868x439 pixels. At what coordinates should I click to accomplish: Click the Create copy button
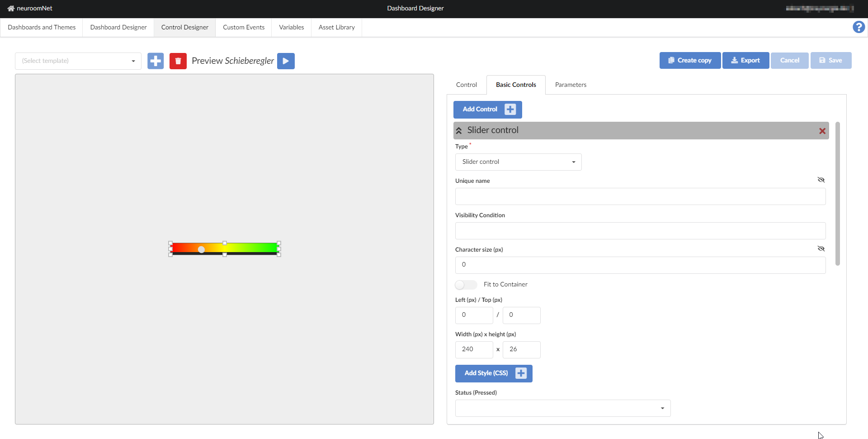(690, 60)
